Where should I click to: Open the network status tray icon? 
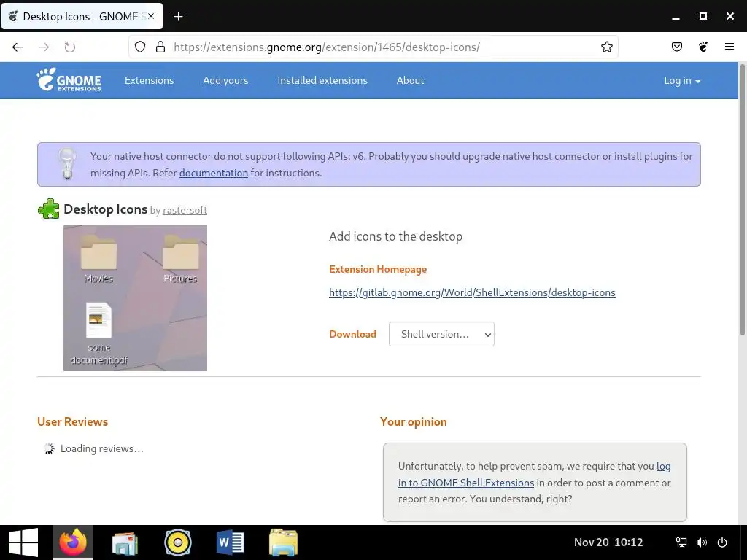[x=681, y=542]
